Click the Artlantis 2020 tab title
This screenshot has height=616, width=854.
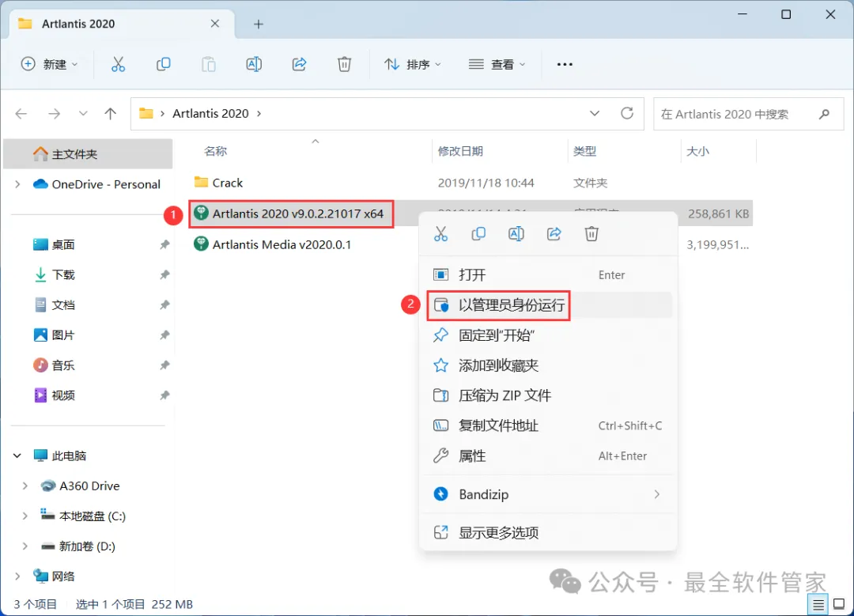point(78,24)
